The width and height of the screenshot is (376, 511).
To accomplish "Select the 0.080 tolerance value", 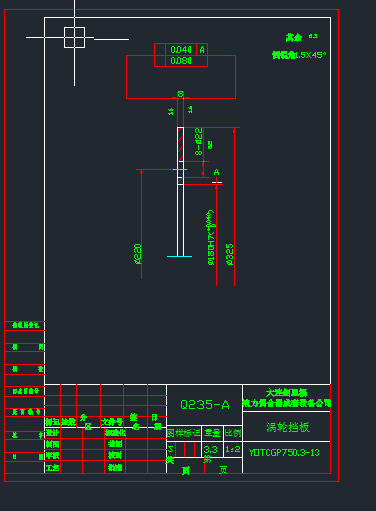I will pyautogui.click(x=181, y=61).
